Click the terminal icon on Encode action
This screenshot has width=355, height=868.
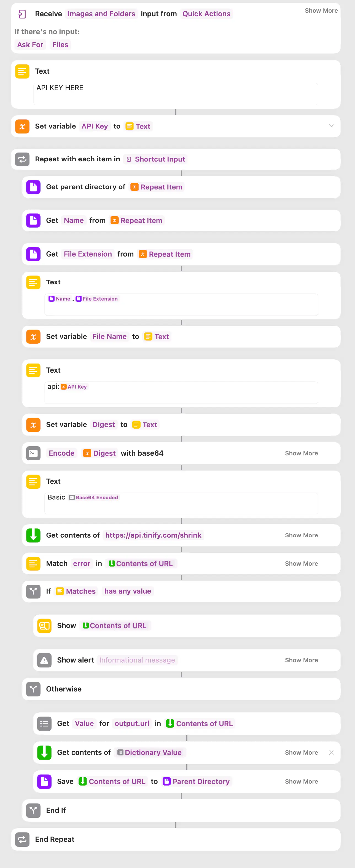click(33, 453)
